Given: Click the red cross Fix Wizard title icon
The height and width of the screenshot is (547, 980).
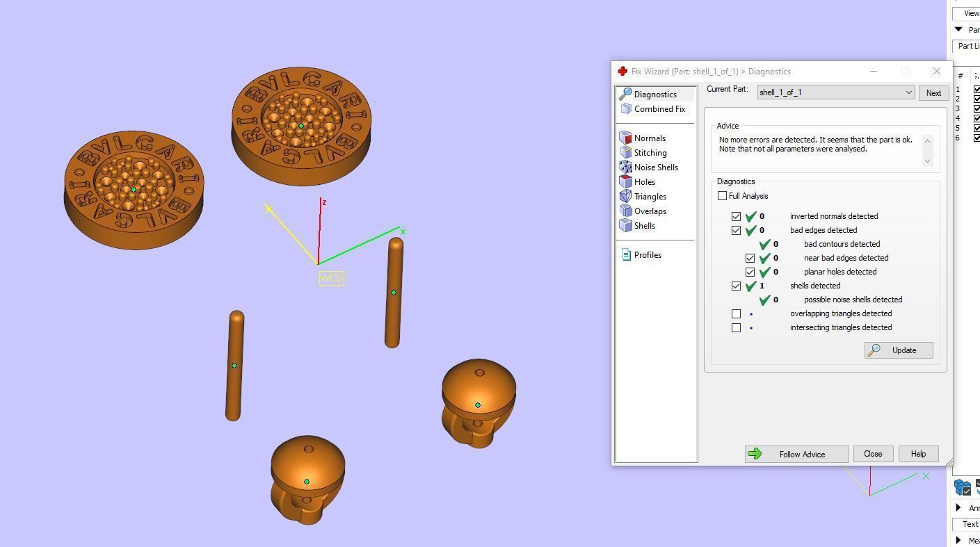Looking at the screenshot, I should coord(622,72).
